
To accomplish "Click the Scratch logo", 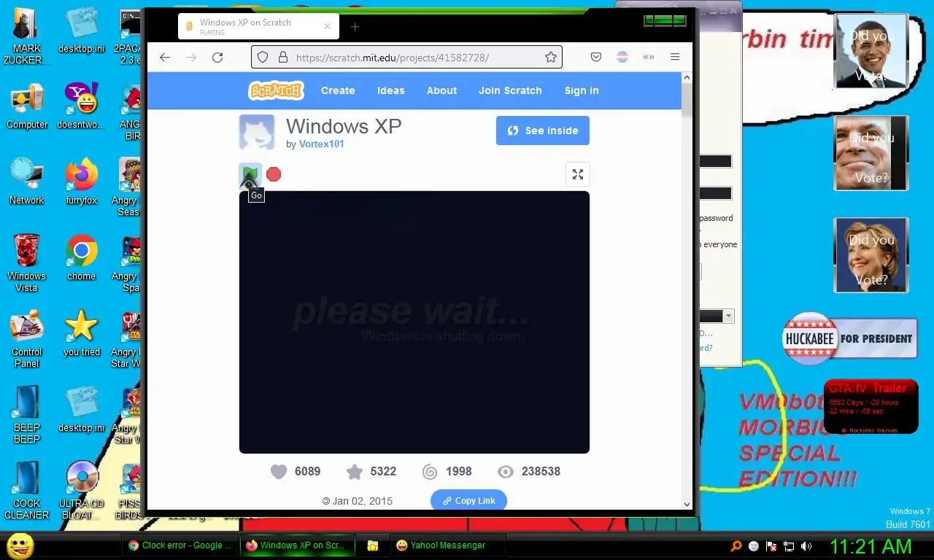I will [276, 90].
